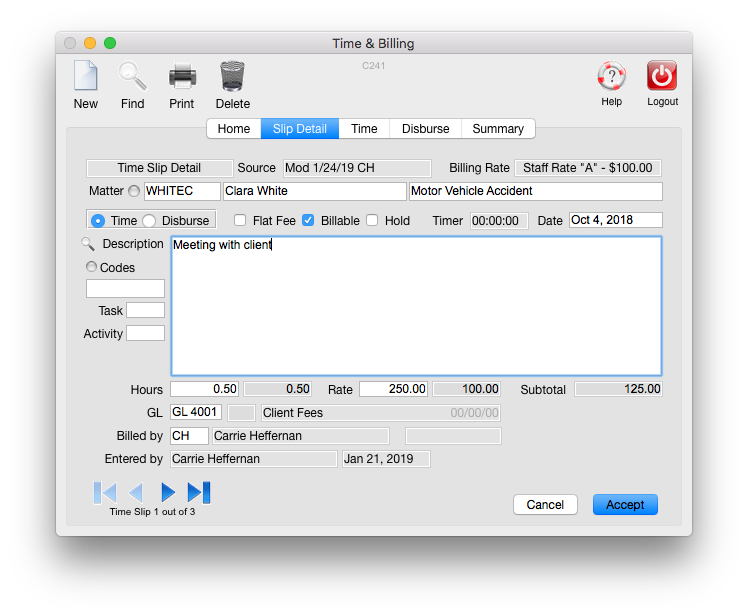Viewport: 748px width, 616px height.
Task: Enable the Flat Fee checkbox
Action: tap(240, 220)
